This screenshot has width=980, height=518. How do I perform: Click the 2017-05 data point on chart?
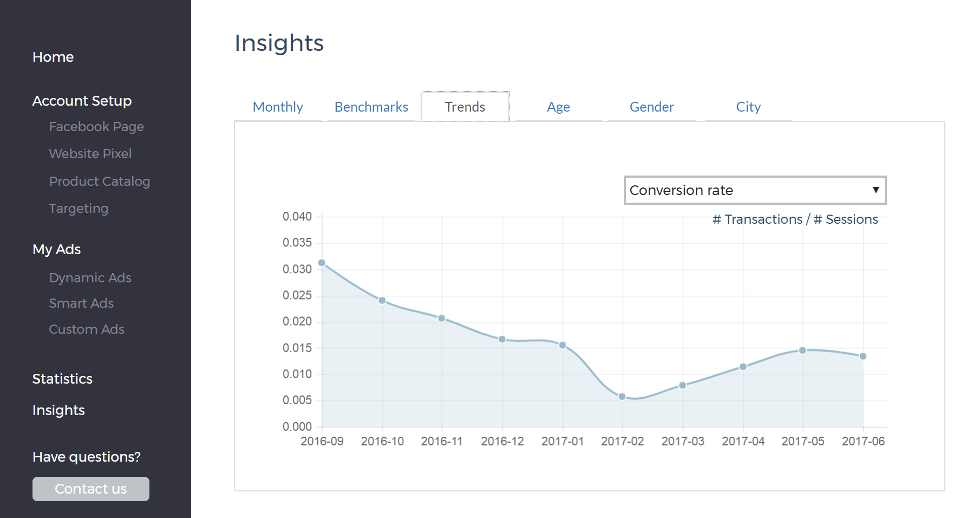pos(802,351)
